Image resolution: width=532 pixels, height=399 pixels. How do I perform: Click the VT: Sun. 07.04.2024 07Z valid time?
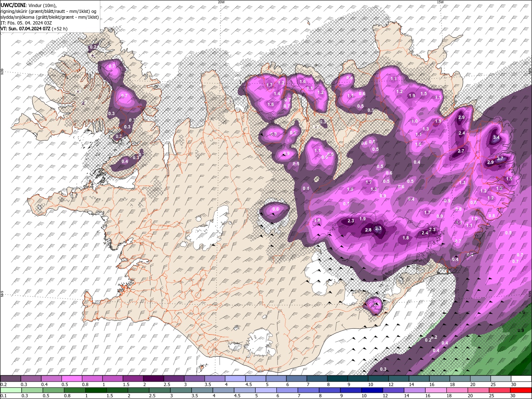click(x=25, y=29)
